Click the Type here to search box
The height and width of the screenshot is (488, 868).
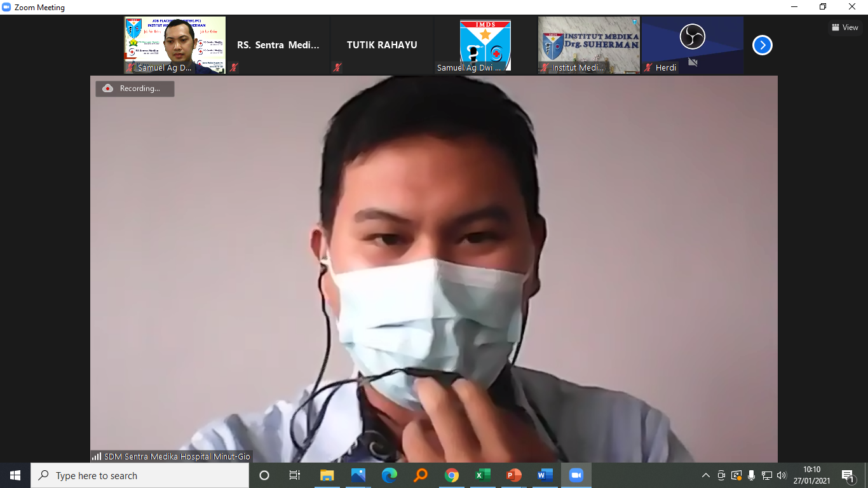coord(140,475)
